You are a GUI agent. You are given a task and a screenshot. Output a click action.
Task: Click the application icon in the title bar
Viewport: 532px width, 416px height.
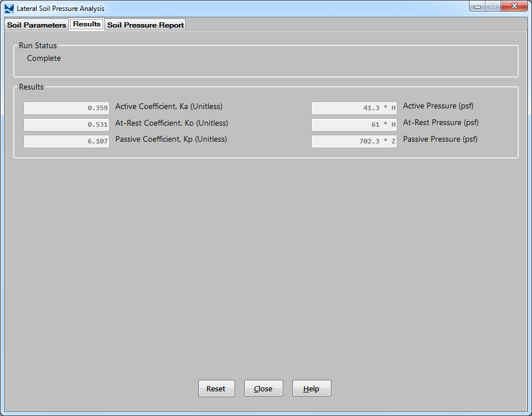9,9
